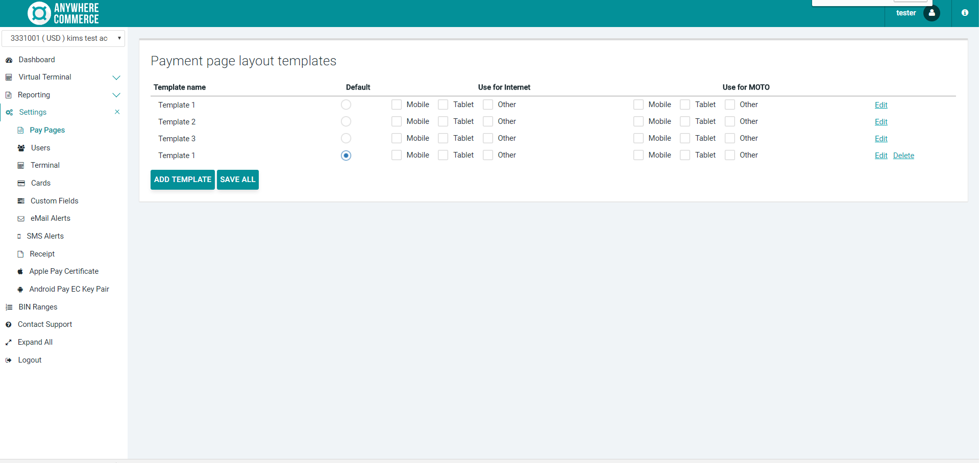The height and width of the screenshot is (463, 980).
Task: Check MOTO Other on last Template 1 row
Action: tap(730, 155)
